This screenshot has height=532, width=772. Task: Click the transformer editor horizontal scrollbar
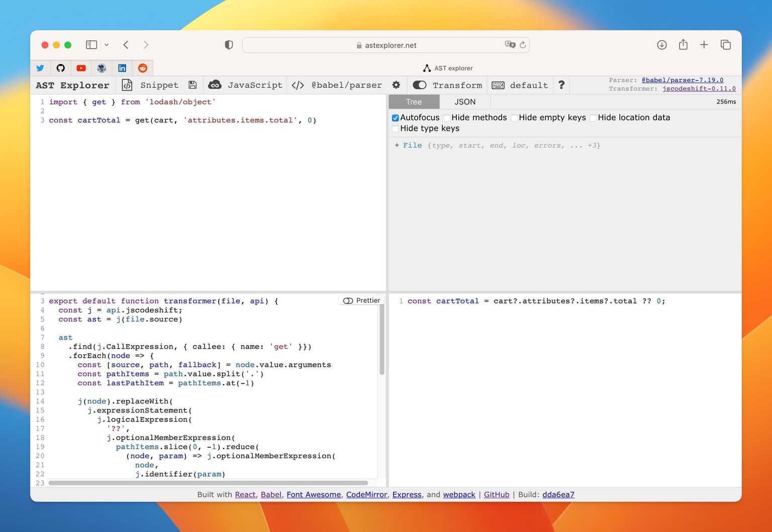coord(208,483)
